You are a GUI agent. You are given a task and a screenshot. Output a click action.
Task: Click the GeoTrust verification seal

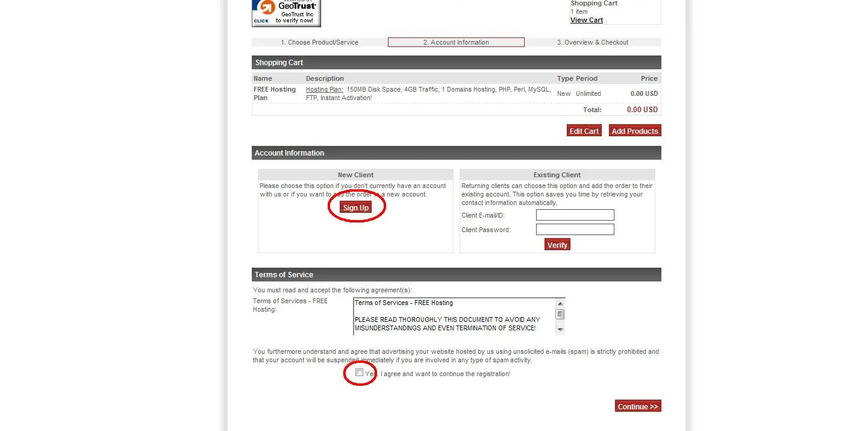coord(286,13)
